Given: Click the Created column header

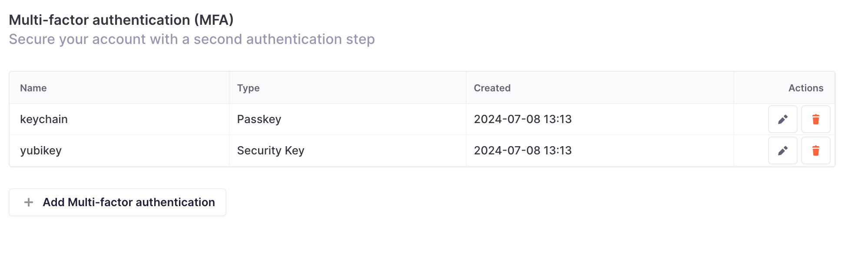Looking at the screenshot, I should tap(492, 88).
